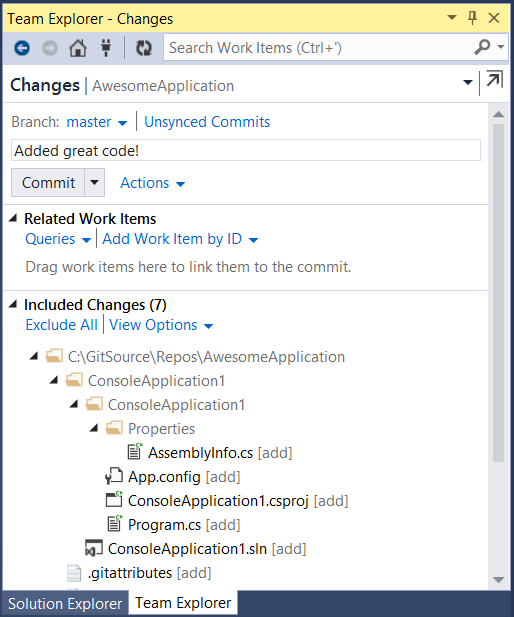Open the Commit button dropdown arrow
514x617 pixels.
[94, 182]
